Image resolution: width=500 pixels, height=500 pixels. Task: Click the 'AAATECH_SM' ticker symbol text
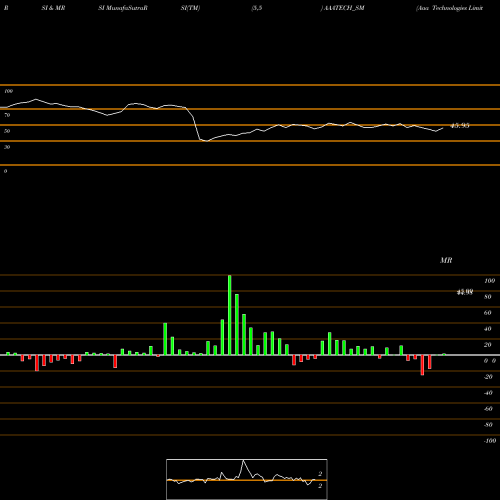point(344,8)
